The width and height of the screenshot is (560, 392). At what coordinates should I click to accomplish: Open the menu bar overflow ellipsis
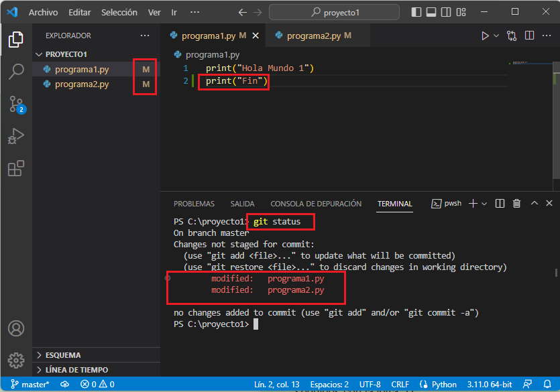pyautogui.click(x=194, y=13)
